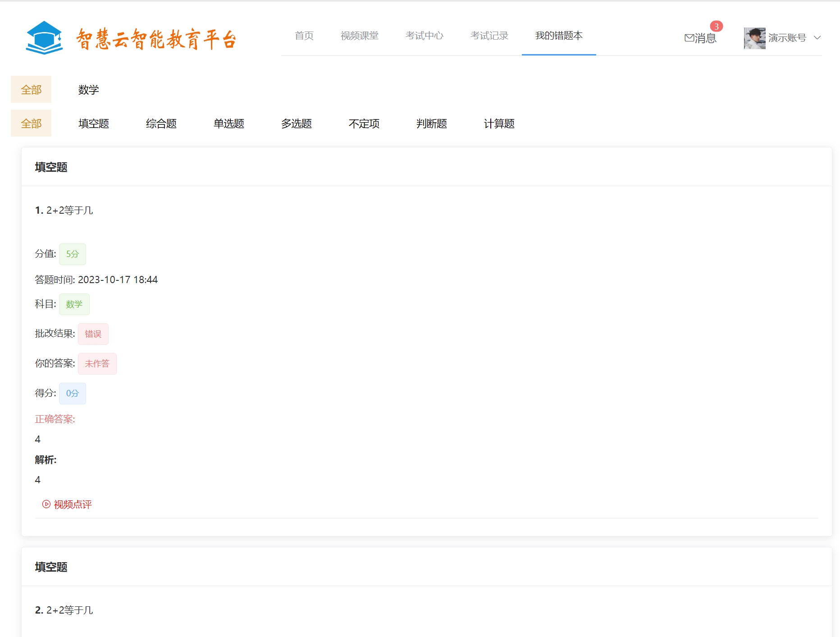The width and height of the screenshot is (840, 637).
Task: Click the 解析 analysis heading
Action: coord(46,460)
